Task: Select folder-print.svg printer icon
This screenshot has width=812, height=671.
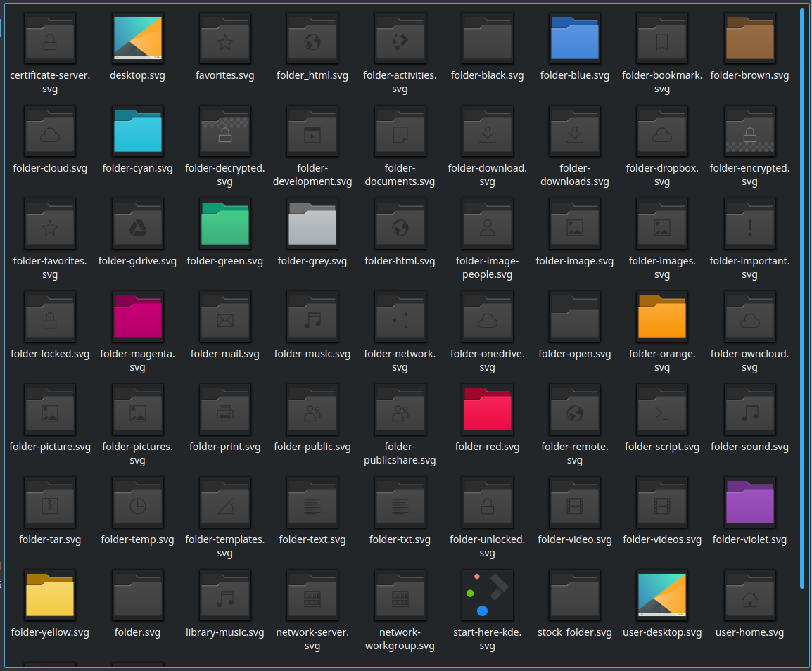Action: coord(224,409)
